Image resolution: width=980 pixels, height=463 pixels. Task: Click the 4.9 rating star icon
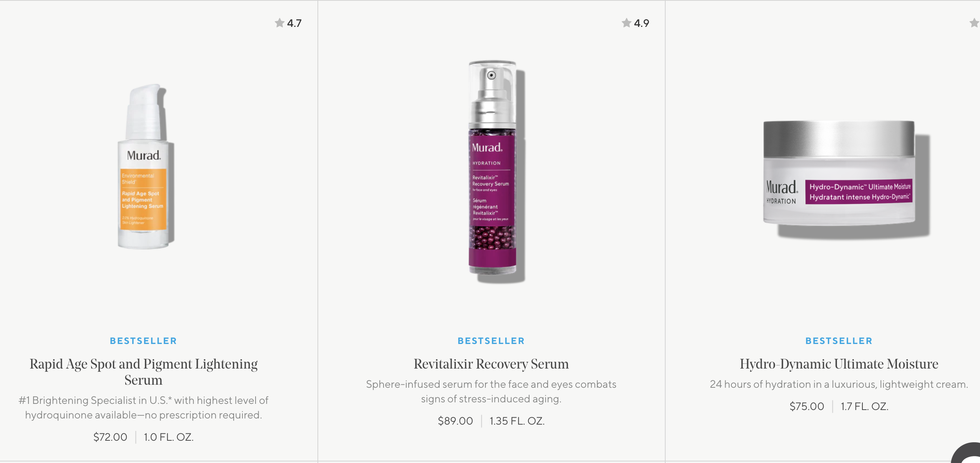626,23
